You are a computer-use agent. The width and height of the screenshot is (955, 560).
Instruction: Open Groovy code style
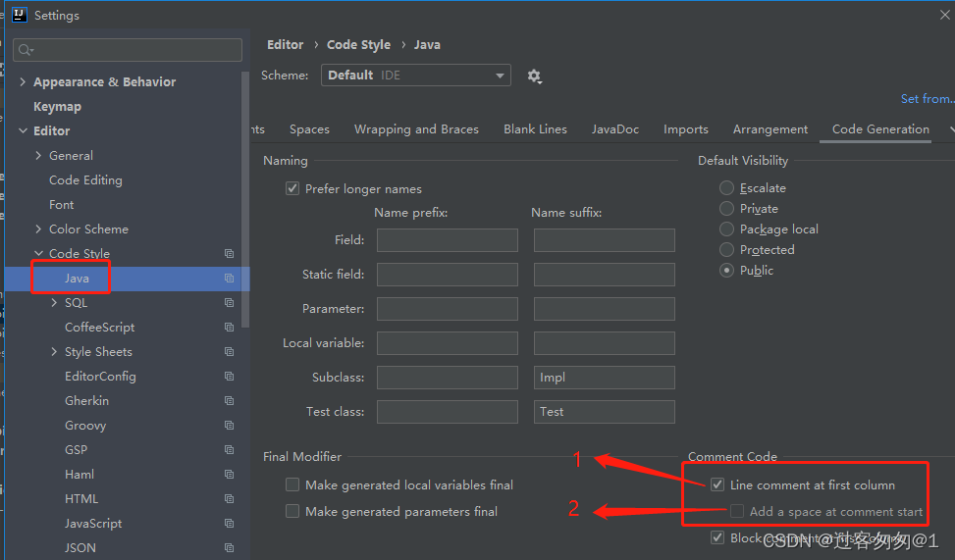point(85,426)
